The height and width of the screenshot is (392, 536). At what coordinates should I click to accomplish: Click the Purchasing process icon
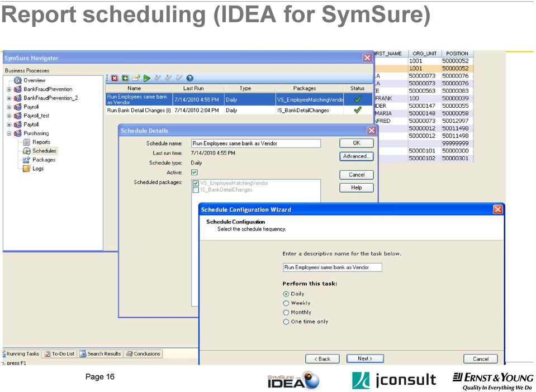tap(18, 133)
